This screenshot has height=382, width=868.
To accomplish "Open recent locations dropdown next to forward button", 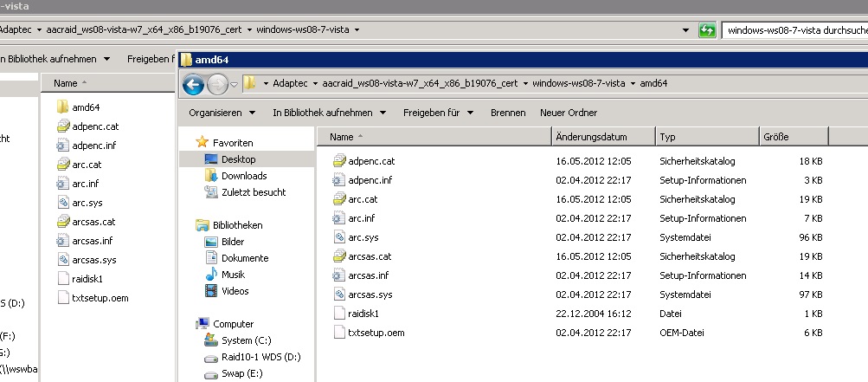I will [235, 85].
